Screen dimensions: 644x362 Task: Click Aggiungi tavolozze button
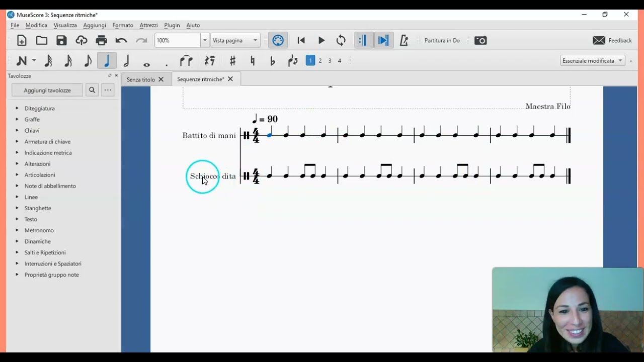tap(47, 90)
